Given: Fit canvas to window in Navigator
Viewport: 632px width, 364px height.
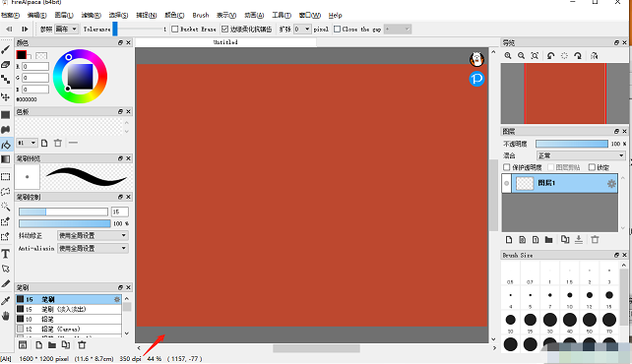Looking at the screenshot, I should (535, 55).
